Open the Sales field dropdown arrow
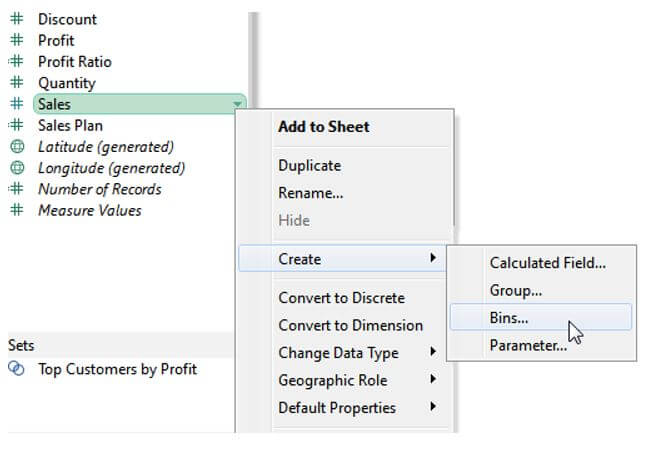The height and width of the screenshot is (451, 654). click(237, 104)
